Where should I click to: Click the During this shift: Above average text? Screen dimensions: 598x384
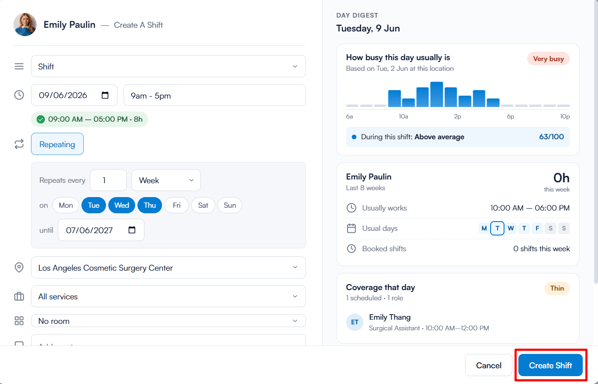(x=413, y=137)
